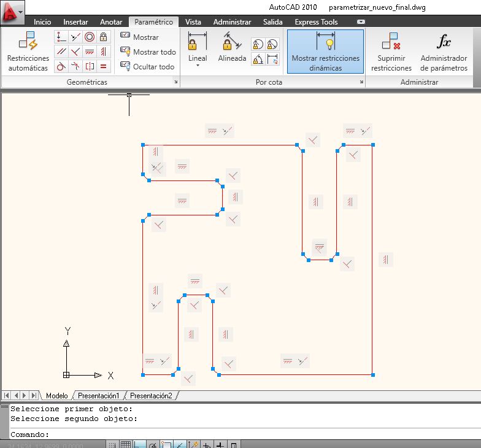Image resolution: width=481 pixels, height=448 pixels.
Task: Select the tangent constraint icon
Action: (61, 66)
